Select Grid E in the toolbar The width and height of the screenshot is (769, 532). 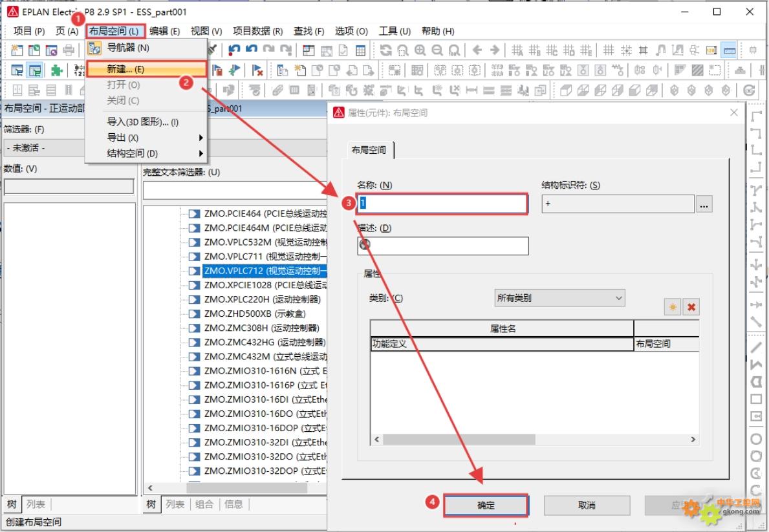click(x=586, y=50)
